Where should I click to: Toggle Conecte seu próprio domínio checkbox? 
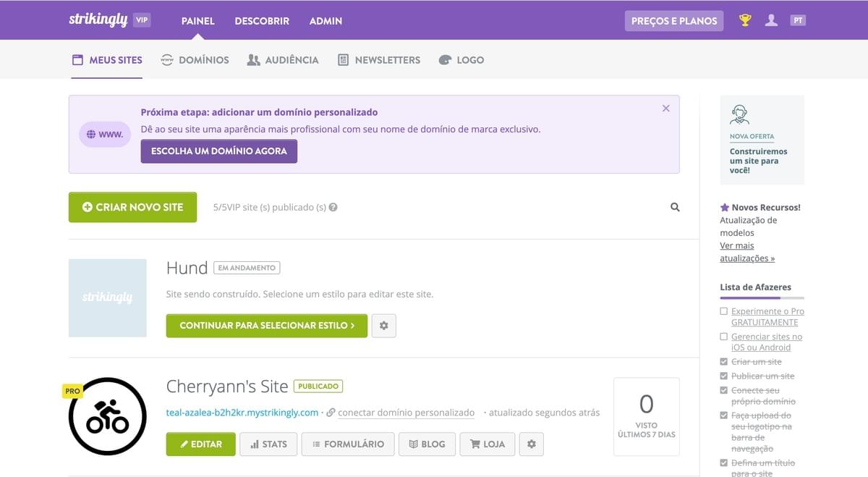[x=724, y=390]
